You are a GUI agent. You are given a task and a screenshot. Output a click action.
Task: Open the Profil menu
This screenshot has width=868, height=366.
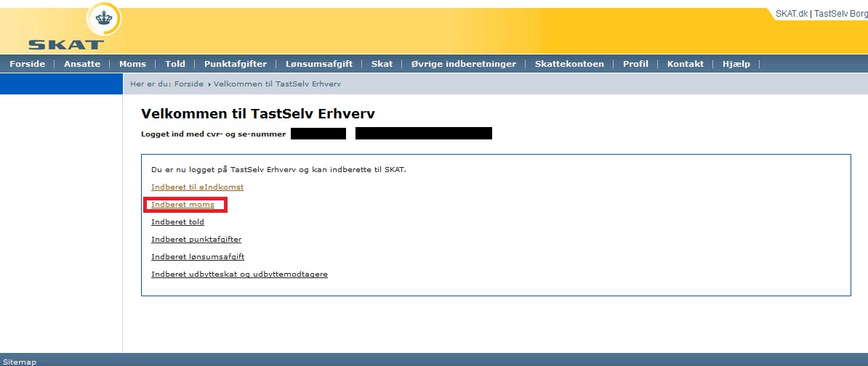tap(635, 64)
